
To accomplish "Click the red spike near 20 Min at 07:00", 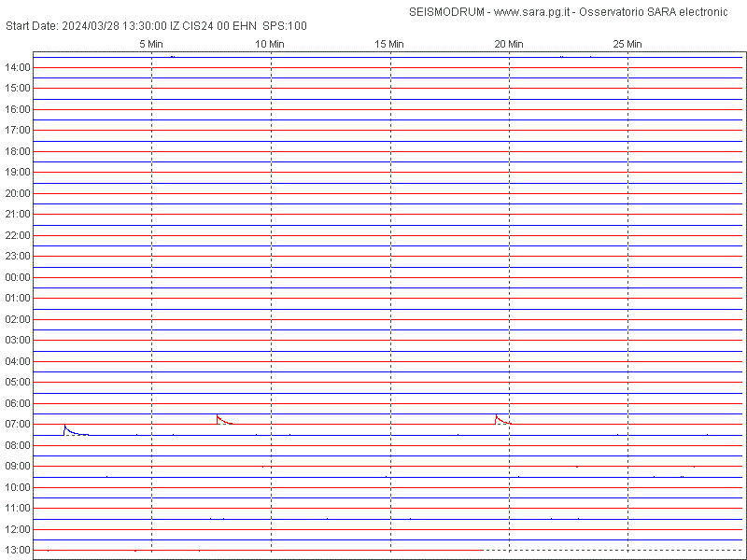I will click(503, 419).
